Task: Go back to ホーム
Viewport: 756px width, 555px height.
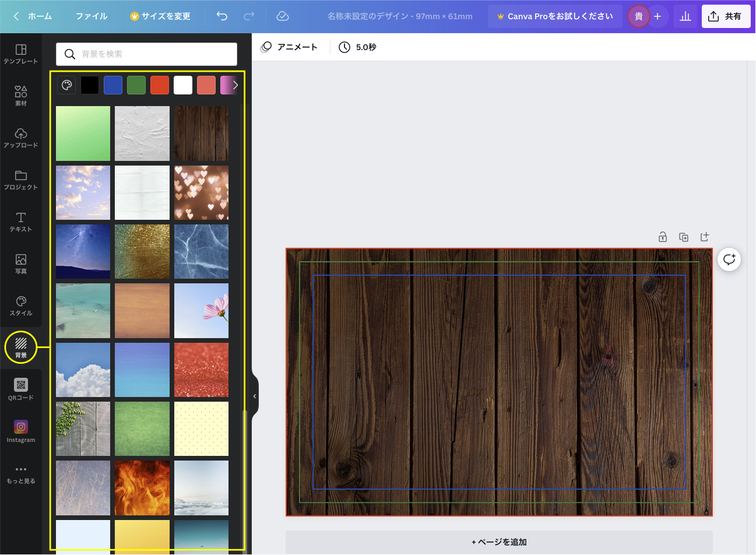Action: [33, 16]
